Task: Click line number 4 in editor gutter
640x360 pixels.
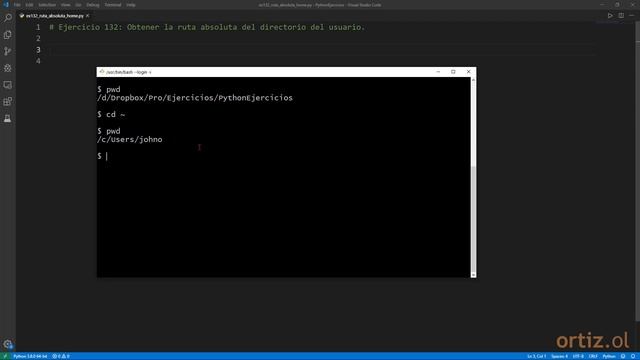Action: (x=38, y=61)
